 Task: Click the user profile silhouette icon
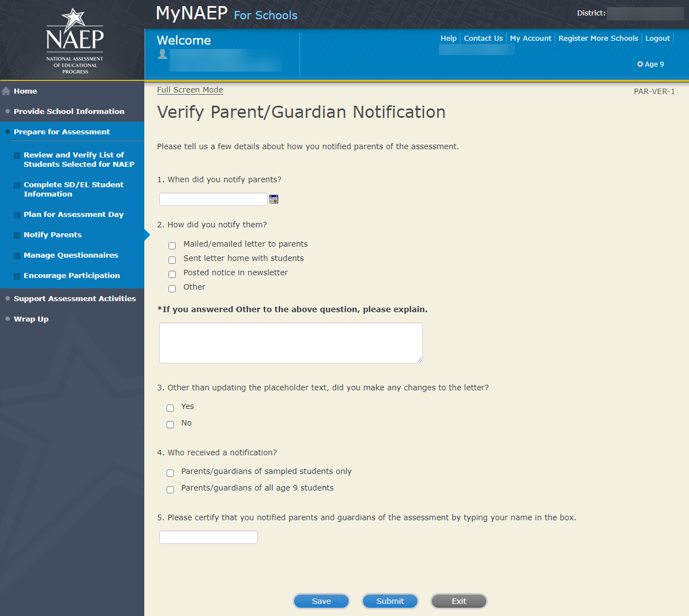click(162, 54)
